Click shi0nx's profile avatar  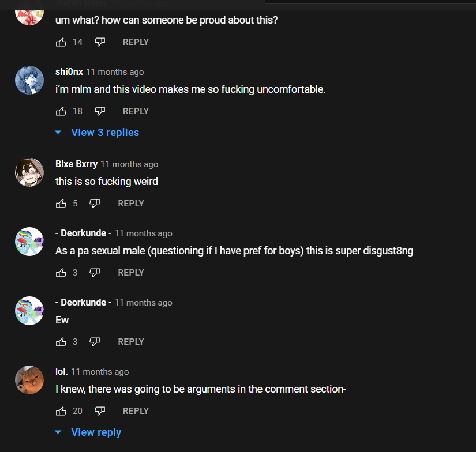click(x=29, y=80)
